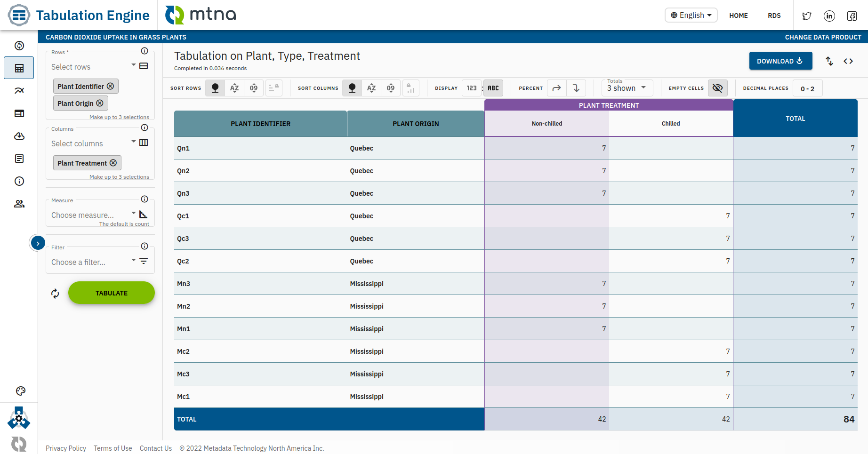Open the Decimal Places 0 - 2 selector
This screenshot has width=868, height=454.
click(808, 88)
